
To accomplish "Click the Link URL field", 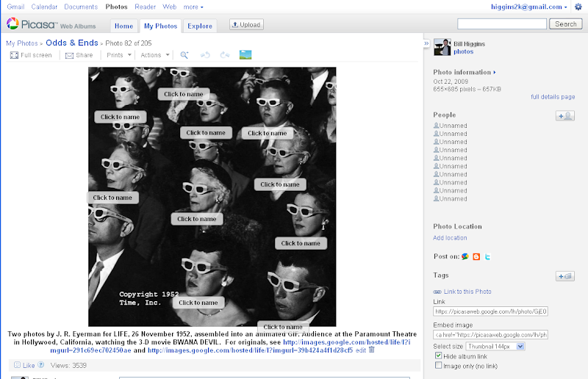I will tap(490, 311).
